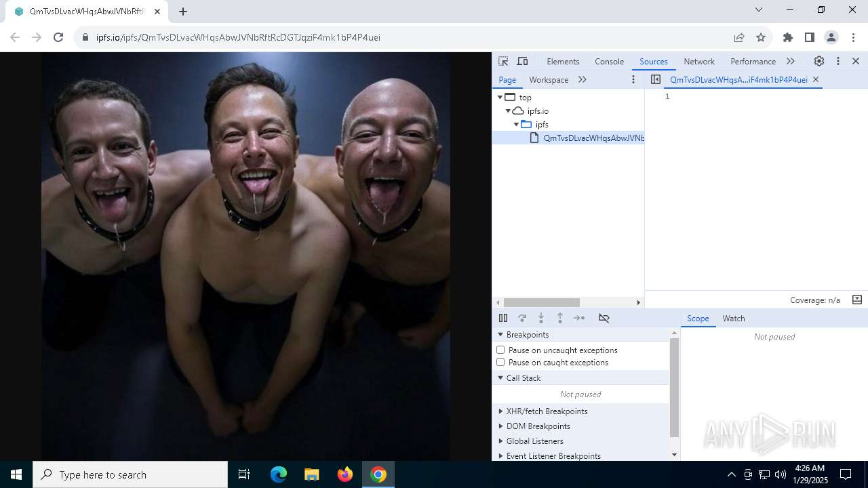Image resolution: width=868 pixels, height=488 pixels.
Task: Launch Firefox from taskbar
Action: [x=345, y=474]
